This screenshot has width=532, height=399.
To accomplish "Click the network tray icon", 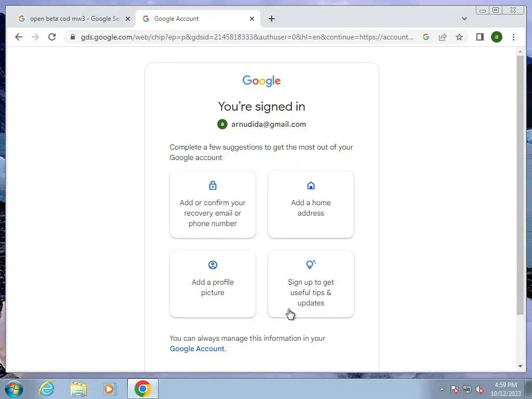I will pos(467,389).
